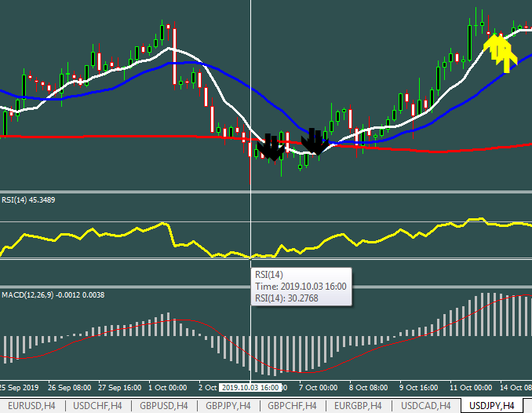Select the GBPCHF,H4 chart tab
This screenshot has width=532, height=413.
pyautogui.click(x=294, y=405)
